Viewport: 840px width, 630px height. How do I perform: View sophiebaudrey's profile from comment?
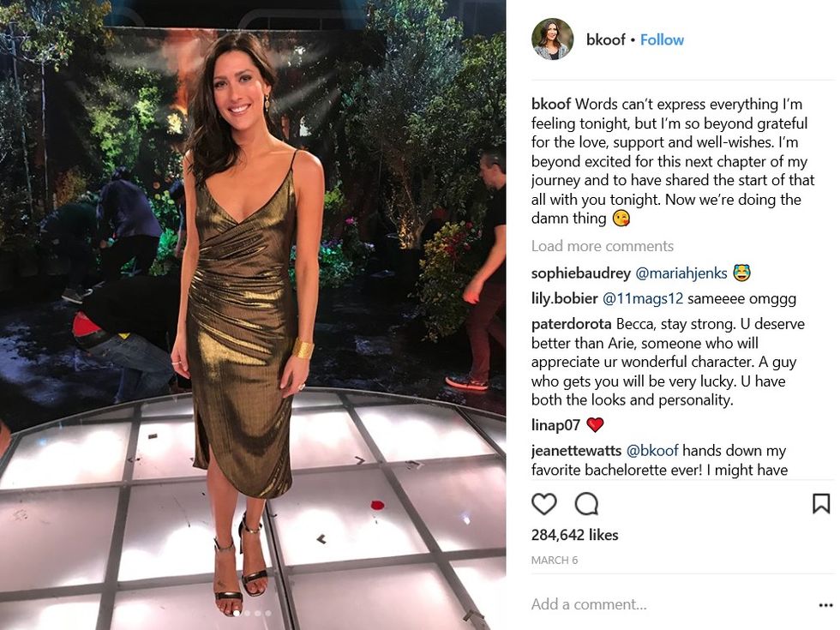[x=581, y=273]
